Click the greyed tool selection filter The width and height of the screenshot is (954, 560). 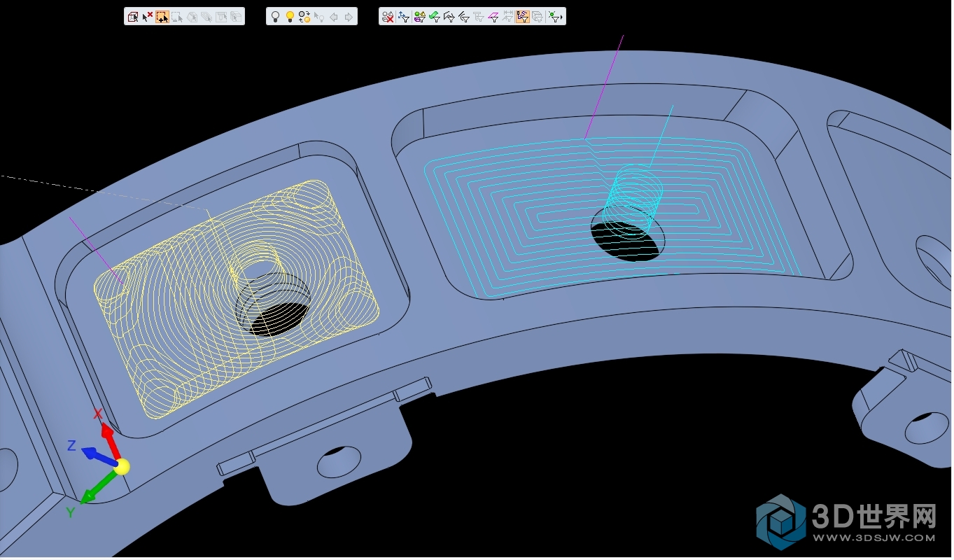pyautogui.click(x=479, y=17)
